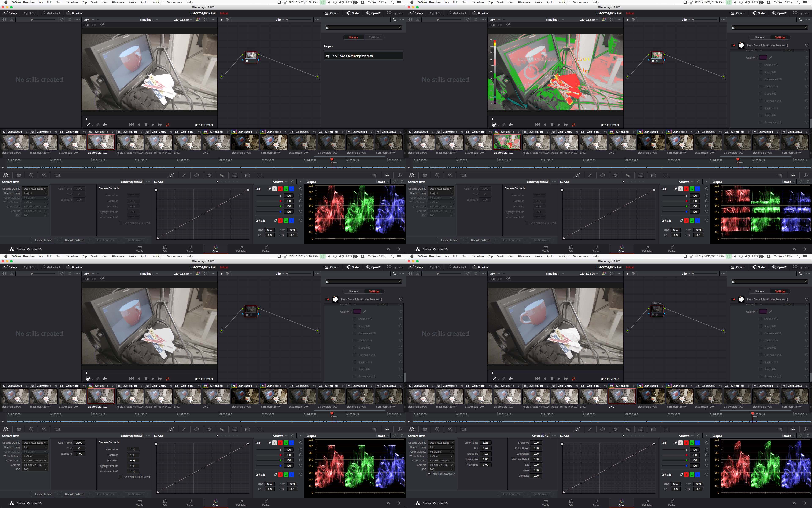Click Color #11 swatch in the bottom-left window
This screenshot has height=508, width=812.
[x=357, y=311]
